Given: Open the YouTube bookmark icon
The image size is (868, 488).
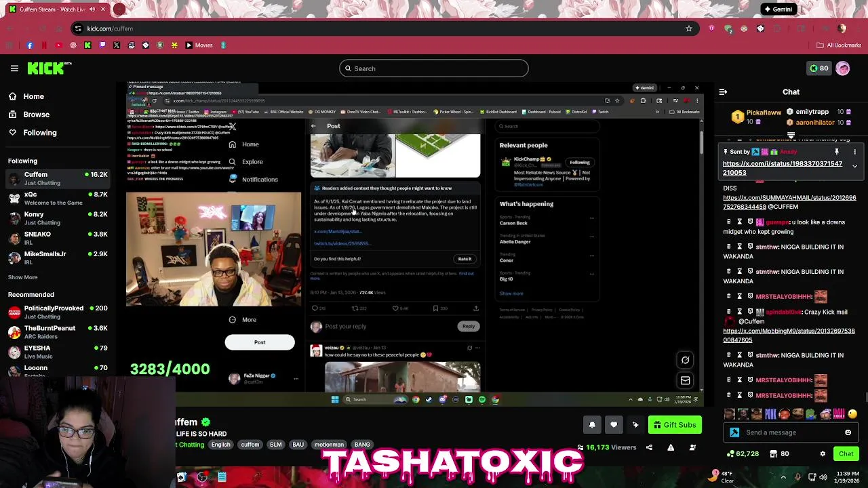Looking at the screenshot, I should click(58, 45).
